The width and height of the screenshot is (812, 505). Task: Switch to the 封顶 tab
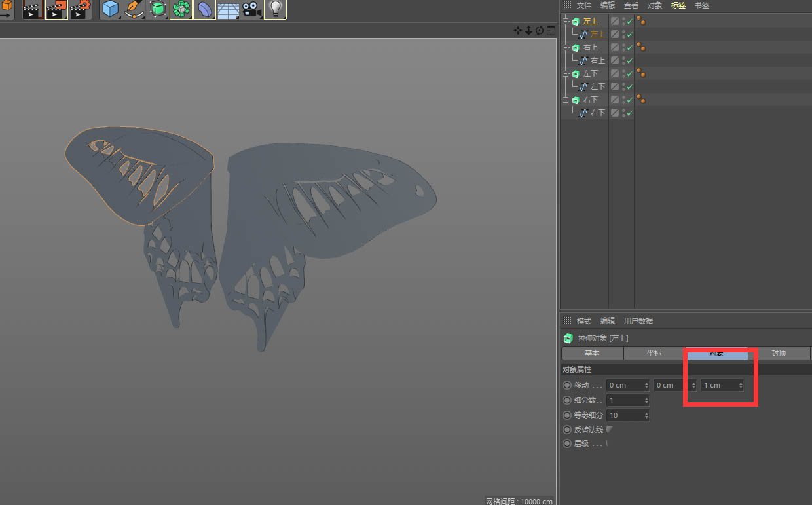[779, 353]
